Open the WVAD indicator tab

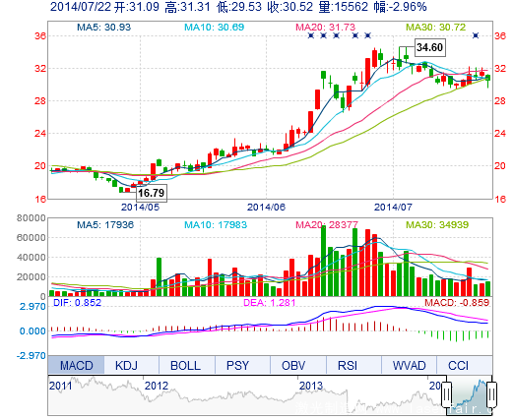409,365
